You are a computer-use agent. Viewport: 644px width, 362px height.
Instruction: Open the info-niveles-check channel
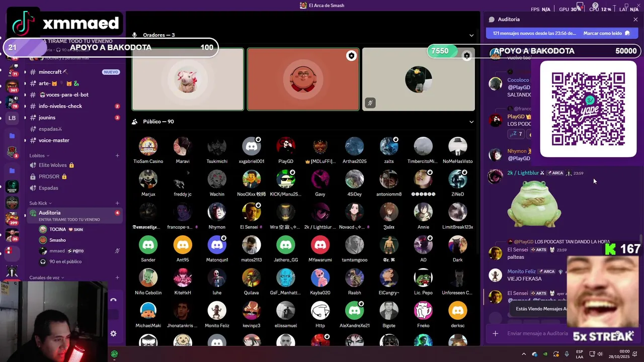point(74,106)
